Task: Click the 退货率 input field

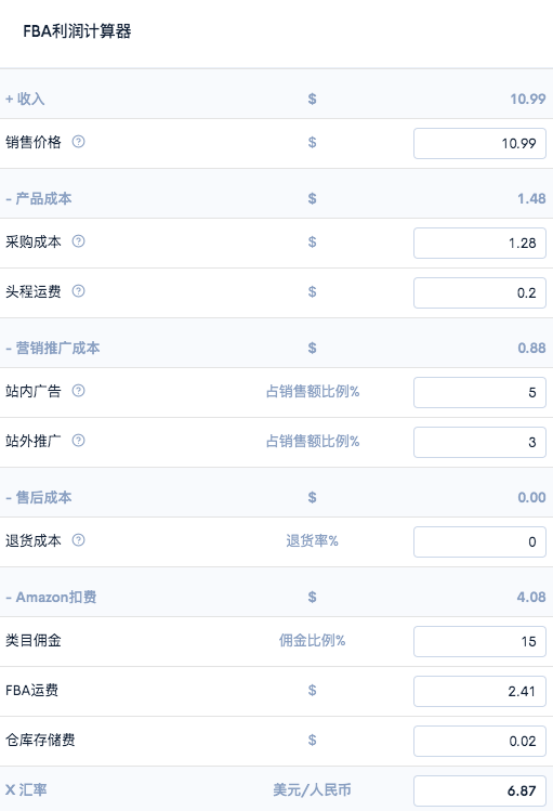Action: [480, 542]
